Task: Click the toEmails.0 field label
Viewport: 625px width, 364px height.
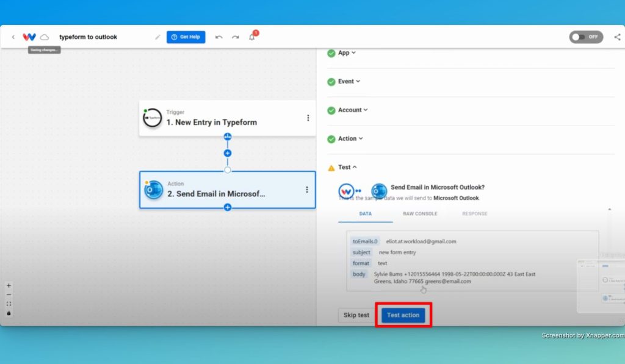Action: (x=365, y=241)
